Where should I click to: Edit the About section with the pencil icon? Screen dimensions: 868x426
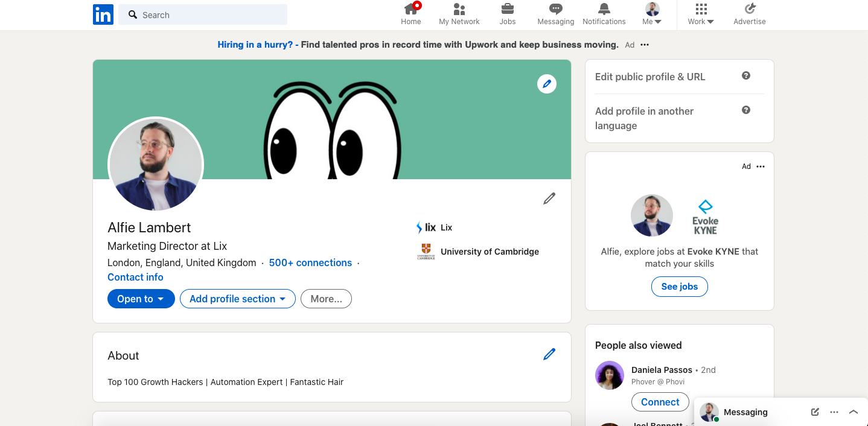click(549, 354)
